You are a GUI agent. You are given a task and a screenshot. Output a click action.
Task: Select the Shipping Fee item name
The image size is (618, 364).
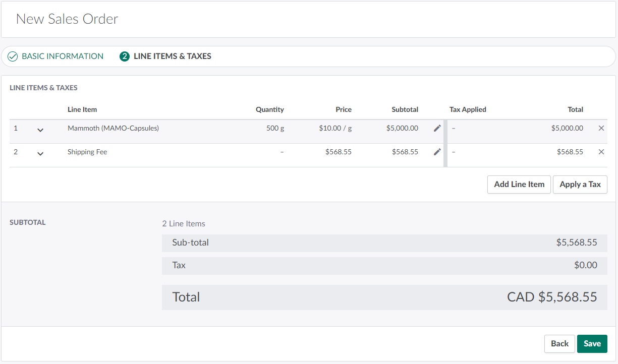pos(87,152)
